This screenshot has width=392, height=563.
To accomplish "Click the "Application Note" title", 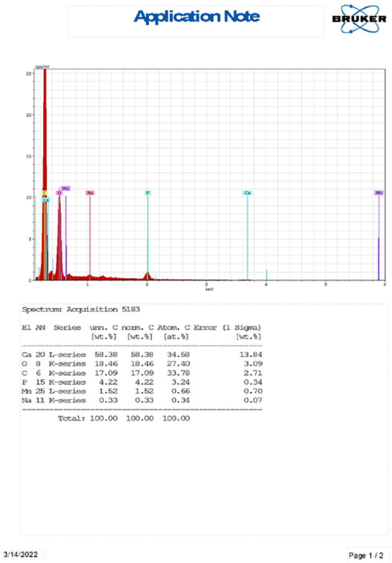I will coord(197,16).
